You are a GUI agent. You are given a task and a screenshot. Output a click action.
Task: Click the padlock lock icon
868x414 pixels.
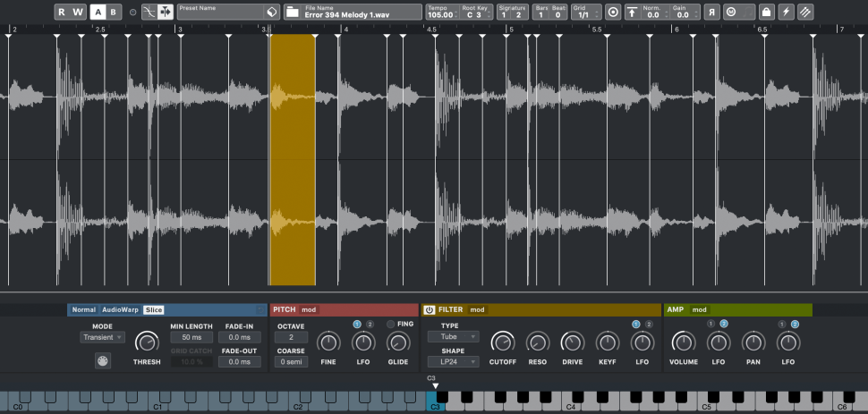tap(766, 12)
